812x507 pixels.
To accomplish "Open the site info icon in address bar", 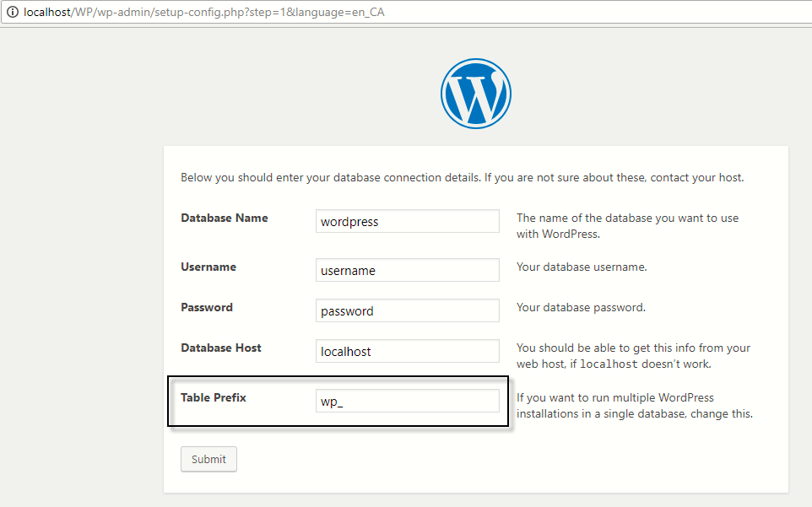I will tap(12, 13).
